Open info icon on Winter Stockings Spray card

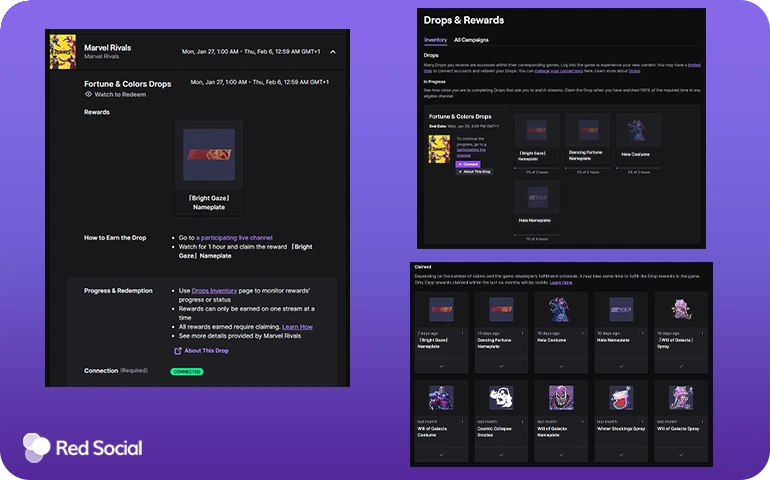(x=642, y=422)
